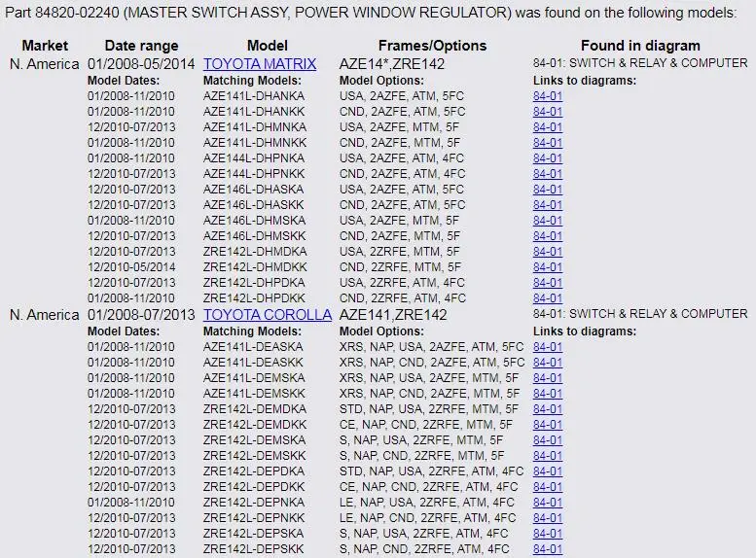Click 84-01 link for ZRE142L-DEPDKA
The height and width of the screenshot is (558, 756).
click(548, 471)
